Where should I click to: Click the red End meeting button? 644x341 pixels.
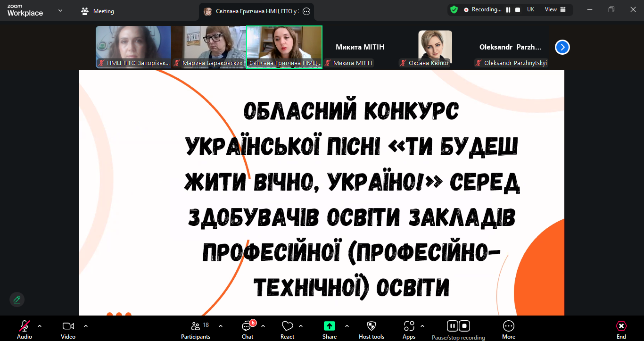(621, 329)
